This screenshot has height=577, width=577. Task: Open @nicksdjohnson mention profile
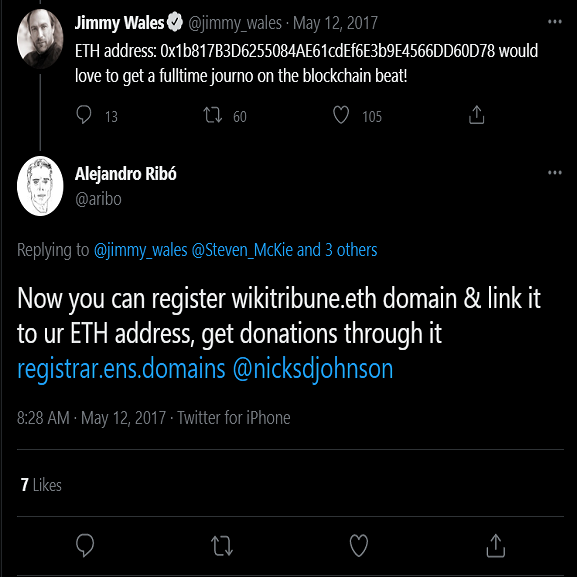(313, 369)
